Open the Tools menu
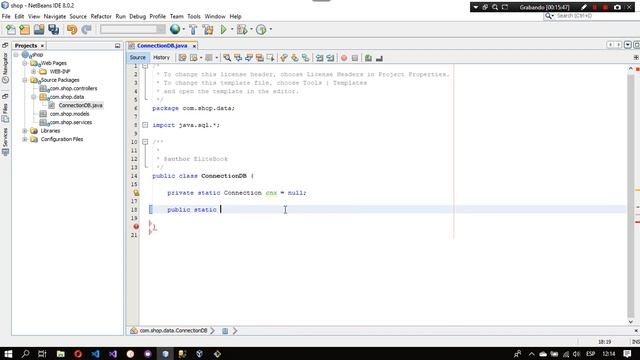The width and height of the screenshot is (640, 360). pos(194,16)
